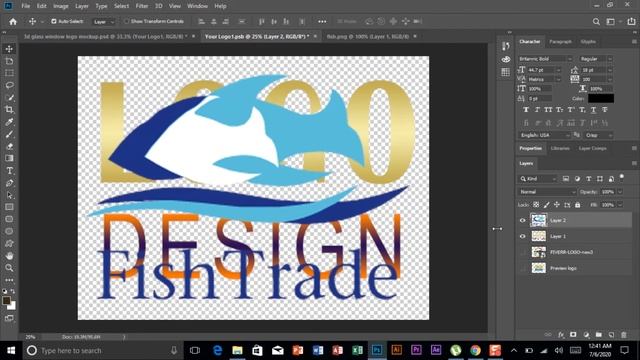The height and width of the screenshot is (360, 640).
Task: Hide Layer 1 with its eye icon
Action: pos(522,236)
